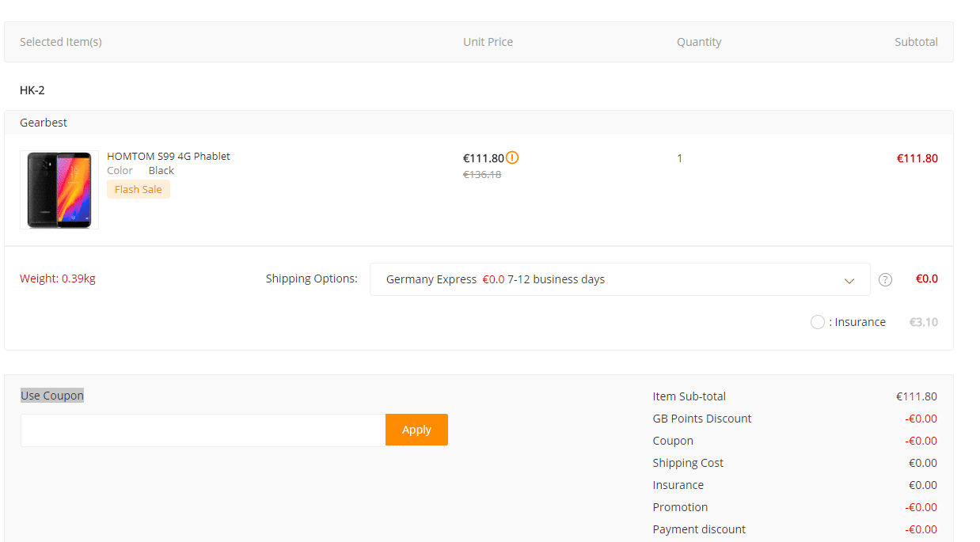The width and height of the screenshot is (980, 542).
Task: Click the Gearbest seller name
Action: coord(44,123)
